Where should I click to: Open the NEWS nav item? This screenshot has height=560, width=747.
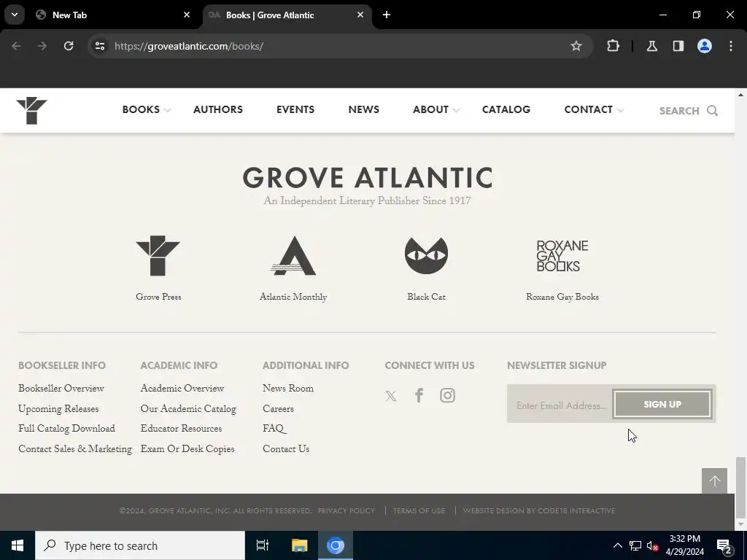[363, 109]
